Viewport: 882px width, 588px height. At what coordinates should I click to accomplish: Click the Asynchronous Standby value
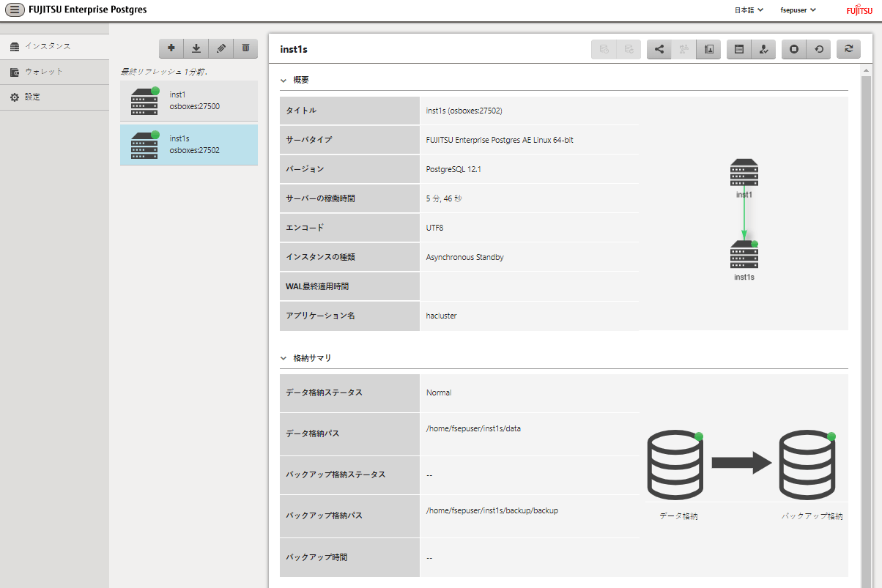tap(464, 257)
